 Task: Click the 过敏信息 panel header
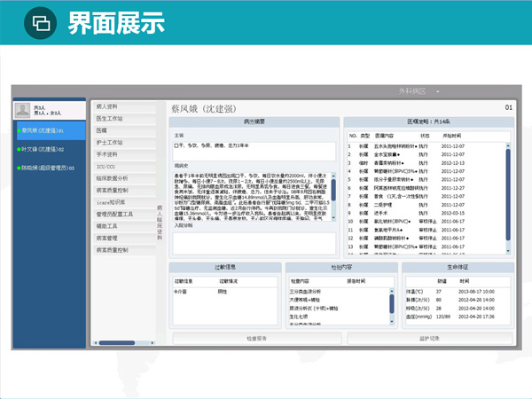pos(225,267)
